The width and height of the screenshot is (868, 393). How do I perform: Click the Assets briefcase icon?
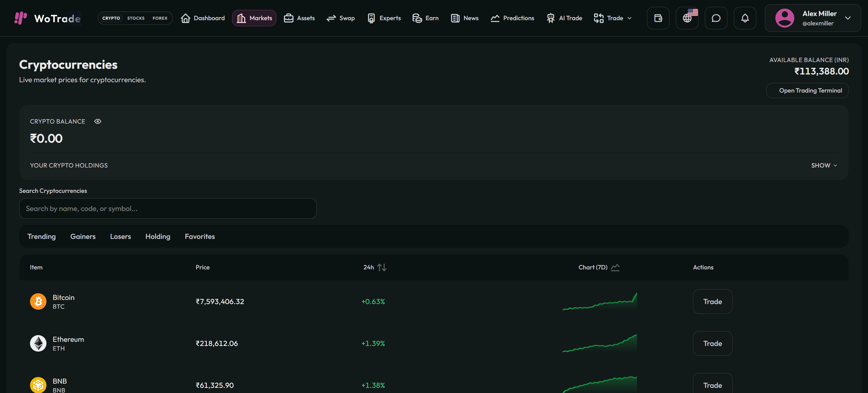tap(289, 18)
